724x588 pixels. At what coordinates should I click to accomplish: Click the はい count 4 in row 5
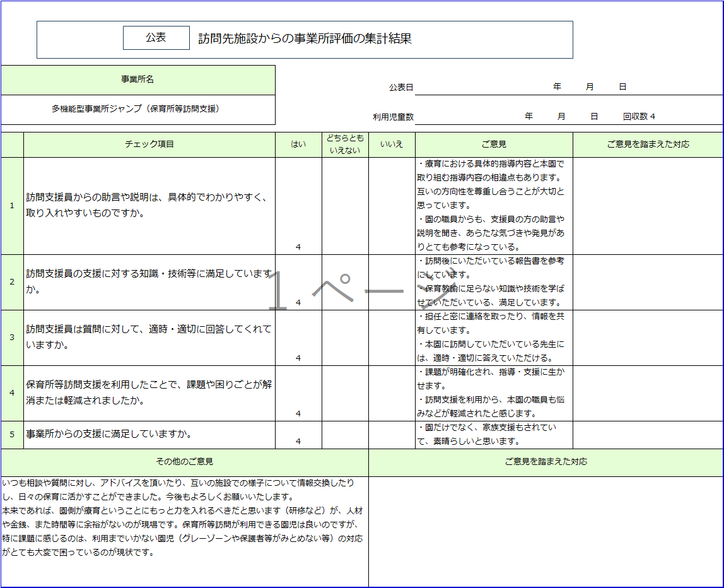pyautogui.click(x=298, y=441)
